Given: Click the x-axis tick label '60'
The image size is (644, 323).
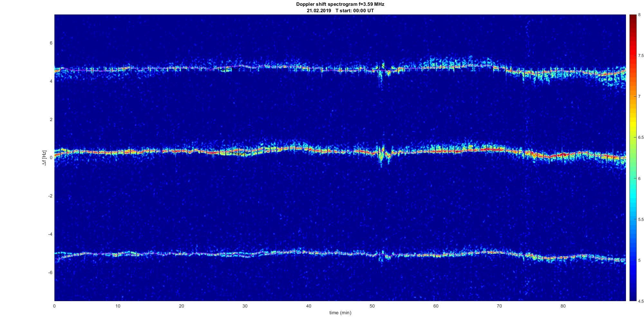Looking at the screenshot, I should point(436,306).
